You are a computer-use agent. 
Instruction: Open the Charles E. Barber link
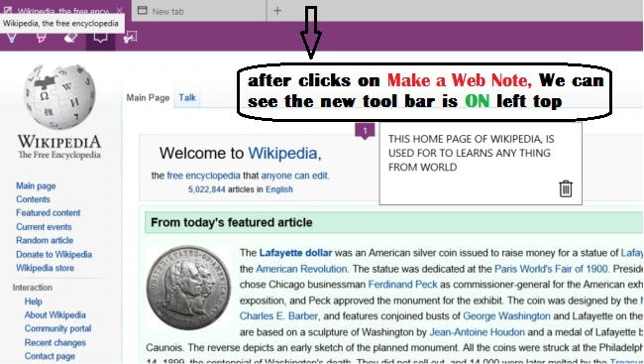point(278,316)
